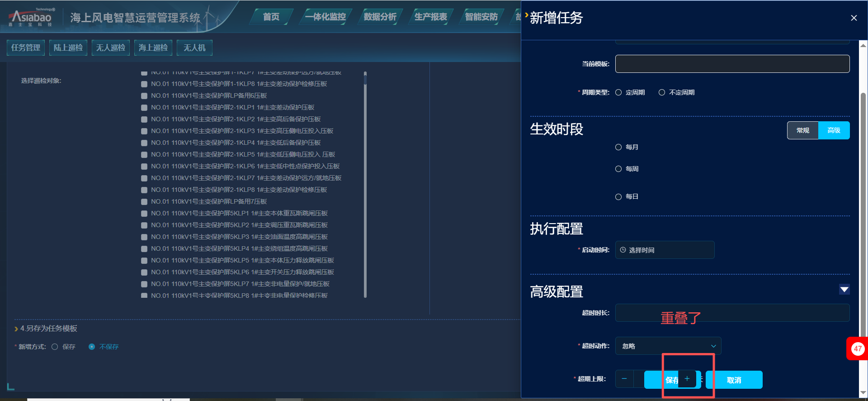
Task: Click the minus stepper decrement icon
Action: (624, 379)
